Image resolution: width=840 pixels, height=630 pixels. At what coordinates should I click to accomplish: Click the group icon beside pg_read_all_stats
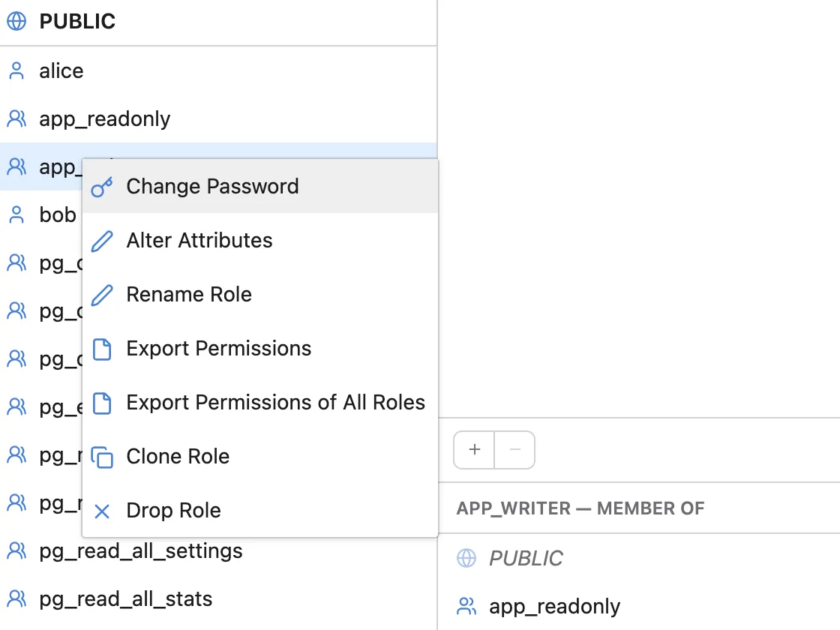(x=16, y=598)
